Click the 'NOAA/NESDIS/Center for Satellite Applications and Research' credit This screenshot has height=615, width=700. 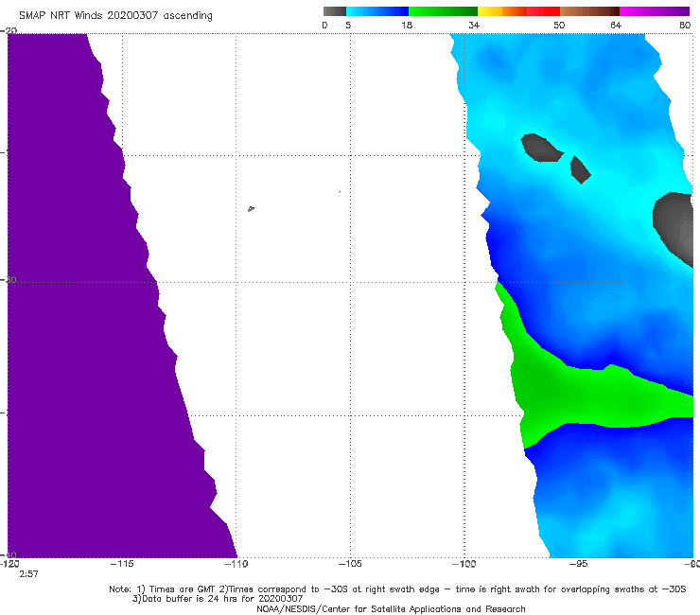tap(391, 609)
